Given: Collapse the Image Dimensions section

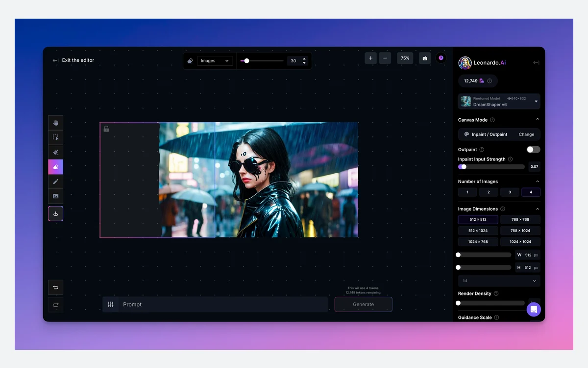Looking at the screenshot, I should tap(537, 209).
